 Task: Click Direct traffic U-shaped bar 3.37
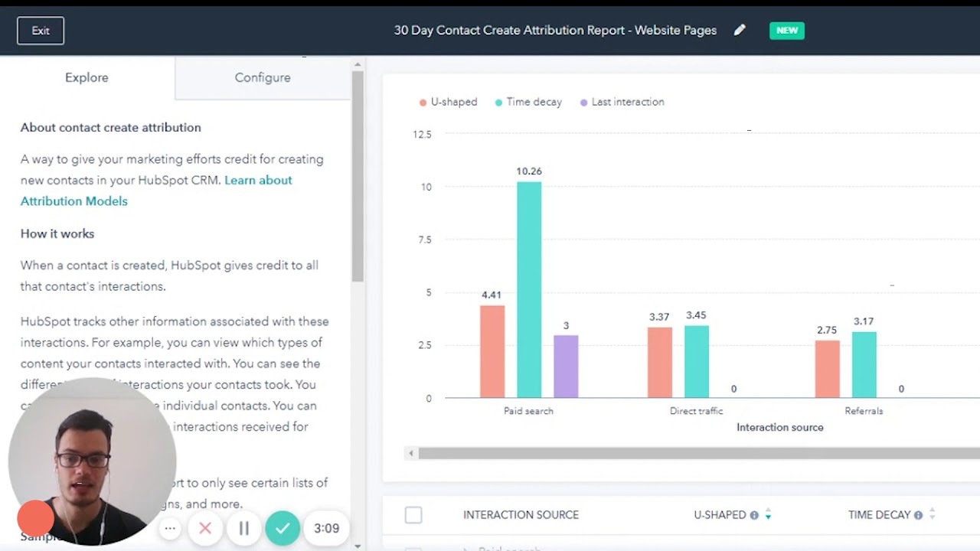[660, 362]
